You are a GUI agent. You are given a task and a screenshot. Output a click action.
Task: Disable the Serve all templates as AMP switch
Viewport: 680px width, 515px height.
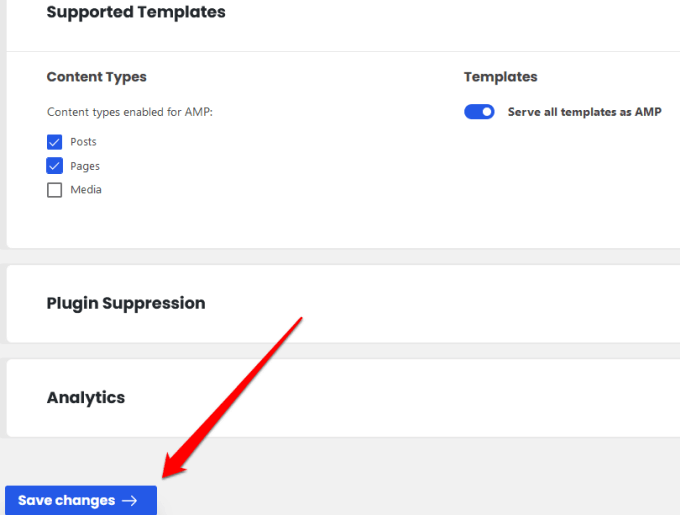[479, 112]
